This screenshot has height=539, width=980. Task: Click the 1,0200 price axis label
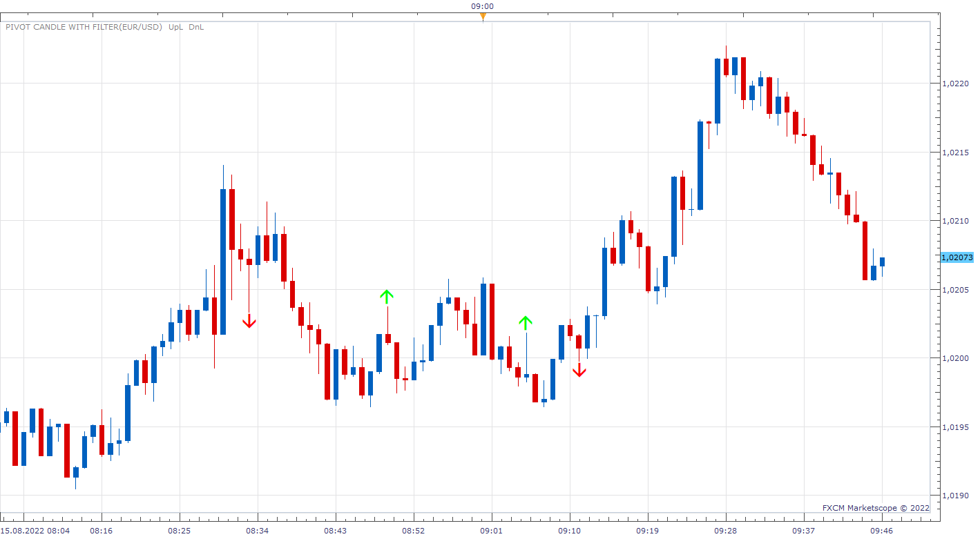[957, 358]
